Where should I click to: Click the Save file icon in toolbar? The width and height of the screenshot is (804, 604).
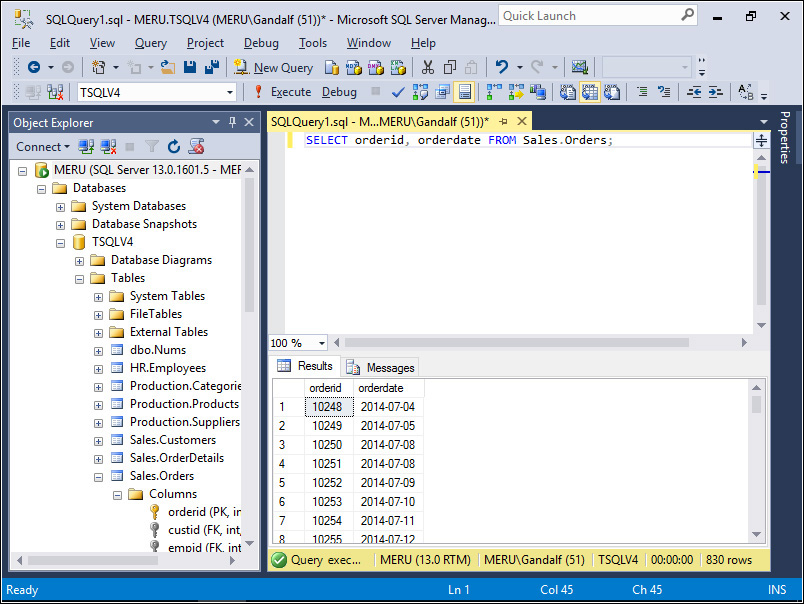click(191, 67)
